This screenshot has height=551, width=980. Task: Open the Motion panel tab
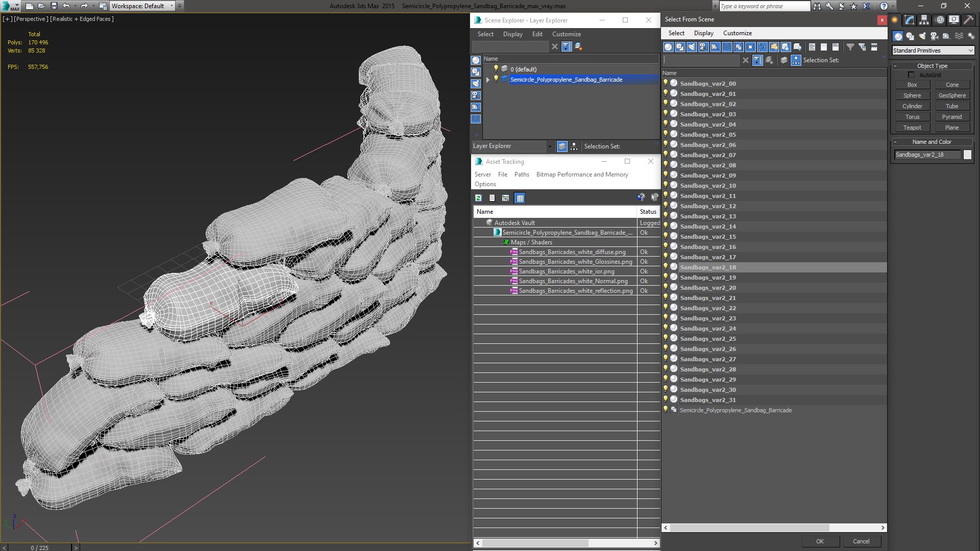point(939,20)
